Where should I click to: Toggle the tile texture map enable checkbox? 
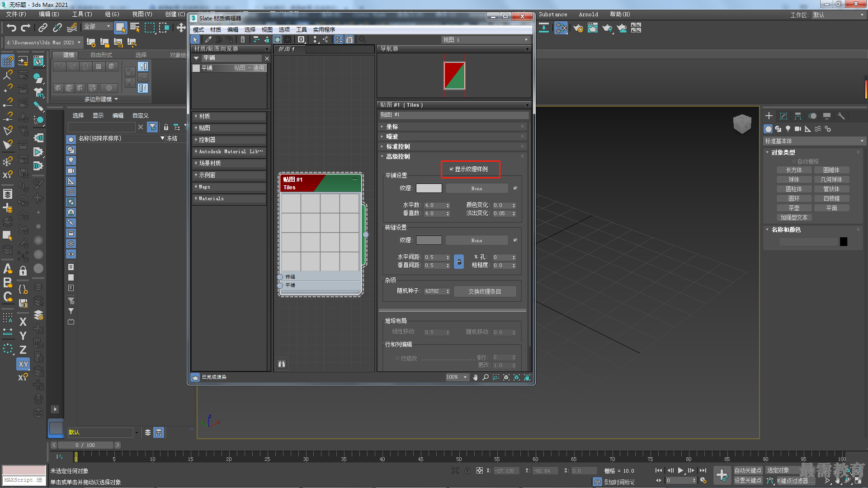515,188
